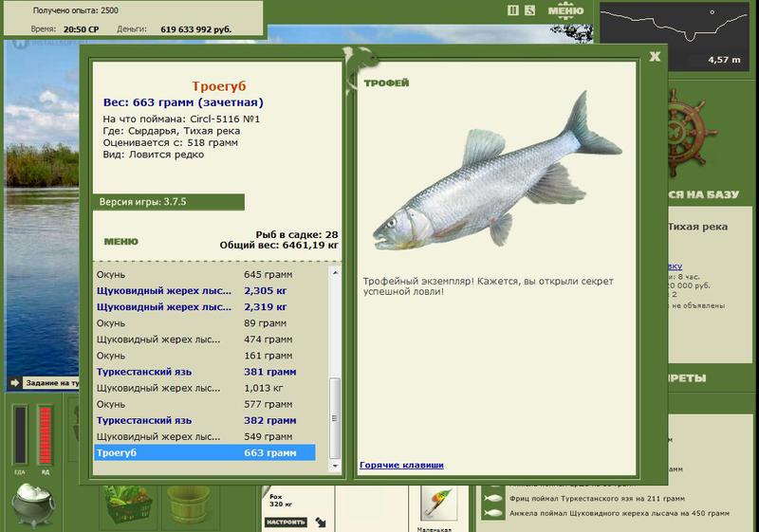Click the fish icon beside Фриц event
Screen dimensions: 759x532
pyautogui.click(x=492, y=498)
